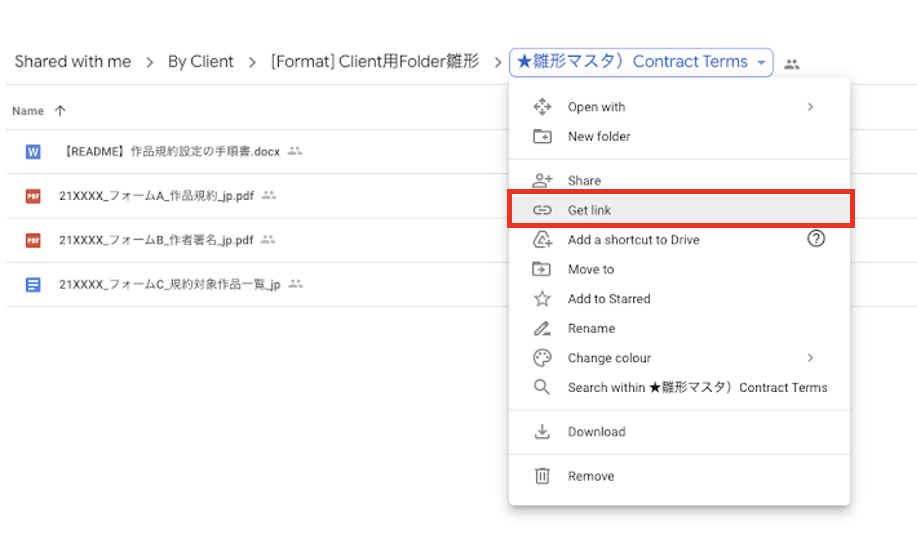Image resolution: width=917 pixels, height=558 pixels.
Task: Select Add a shortcut to Drive
Action: [679, 240]
